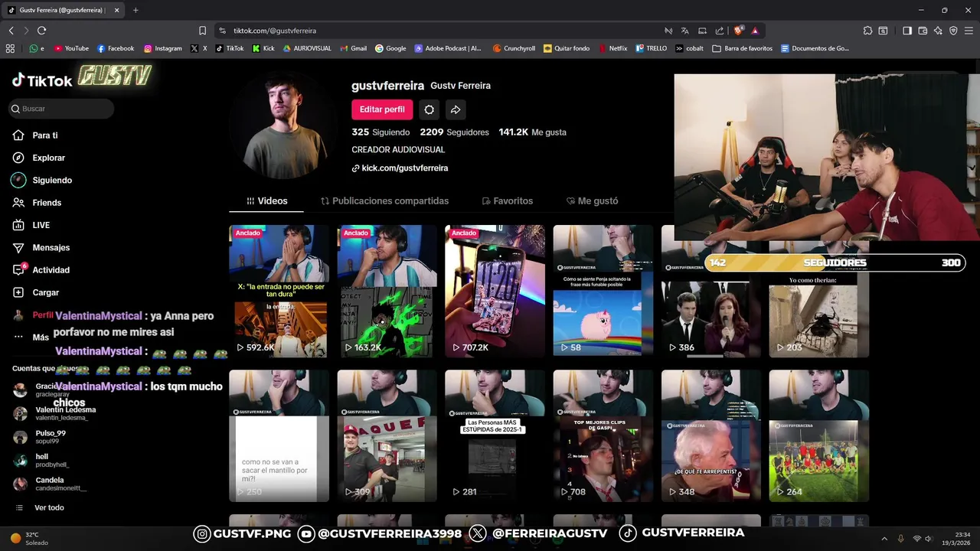Open taskbar volume control
The height and width of the screenshot is (551, 980).
[x=929, y=539]
